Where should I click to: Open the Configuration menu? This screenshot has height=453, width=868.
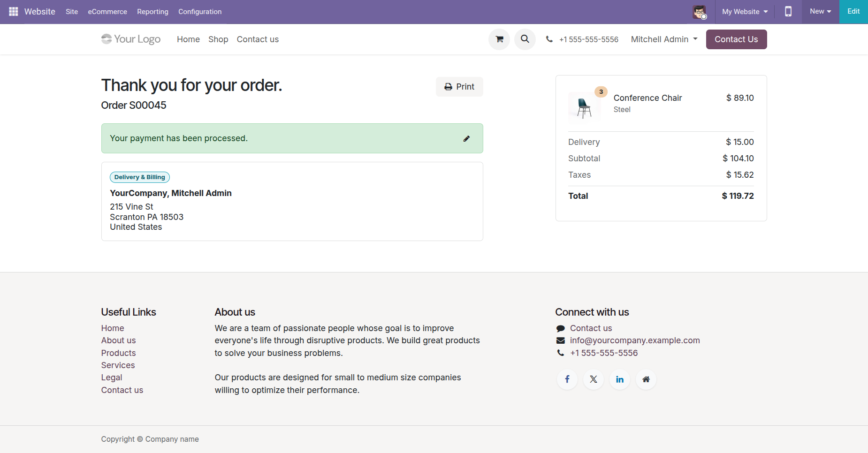(x=200, y=12)
